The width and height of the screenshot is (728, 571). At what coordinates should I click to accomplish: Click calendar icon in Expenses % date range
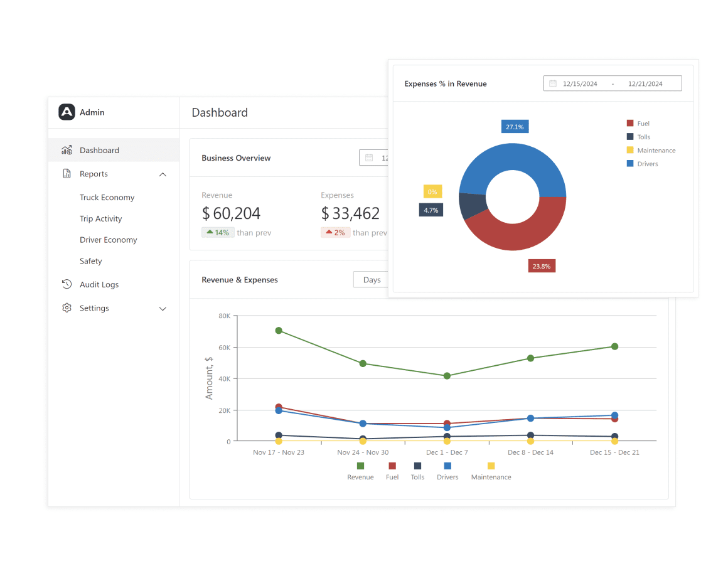point(553,83)
